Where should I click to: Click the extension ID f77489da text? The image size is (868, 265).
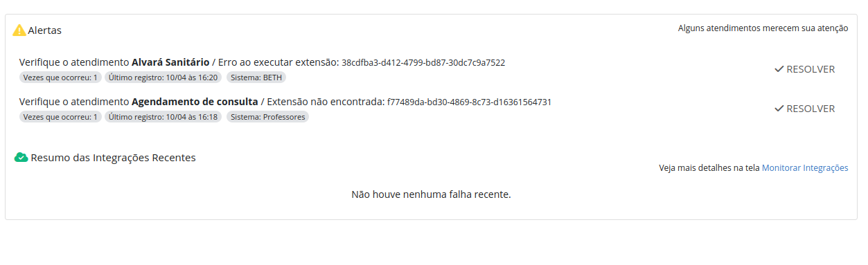click(x=469, y=102)
